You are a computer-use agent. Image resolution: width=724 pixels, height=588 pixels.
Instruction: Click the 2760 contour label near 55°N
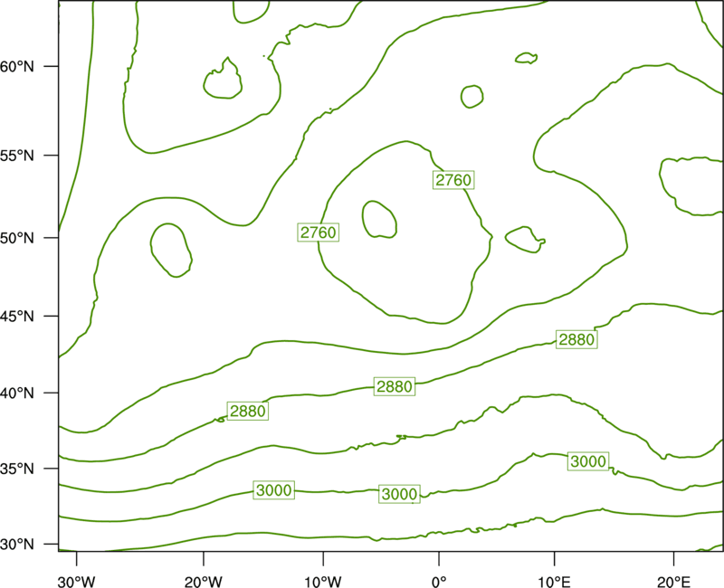tap(453, 180)
